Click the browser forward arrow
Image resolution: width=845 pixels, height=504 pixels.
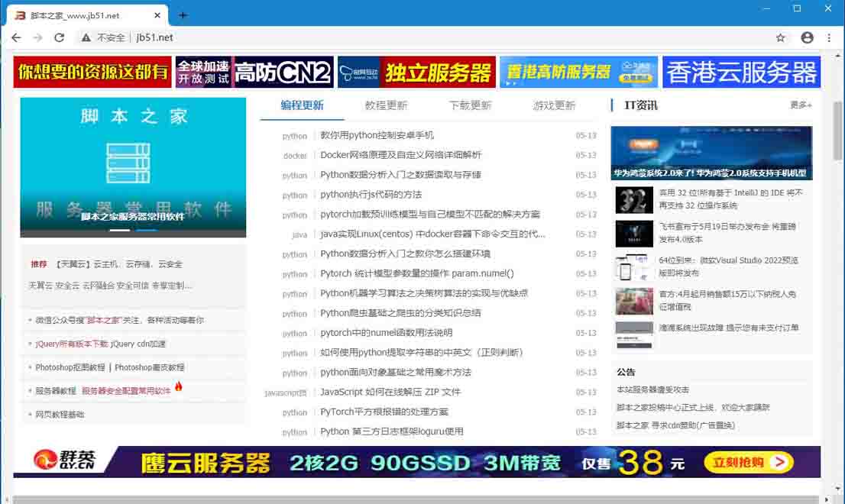click(37, 37)
